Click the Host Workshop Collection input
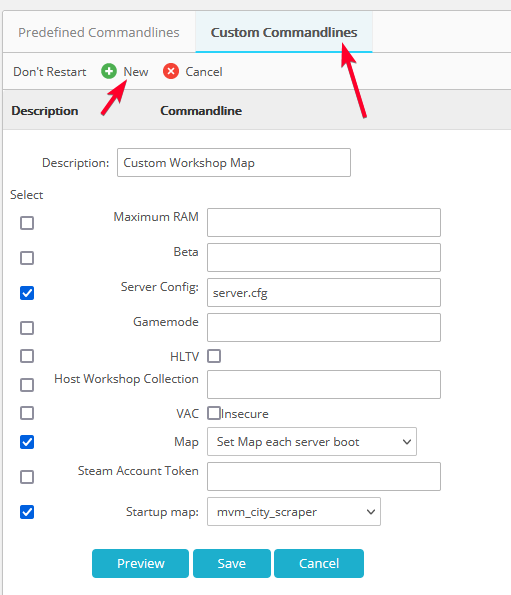 (x=324, y=384)
